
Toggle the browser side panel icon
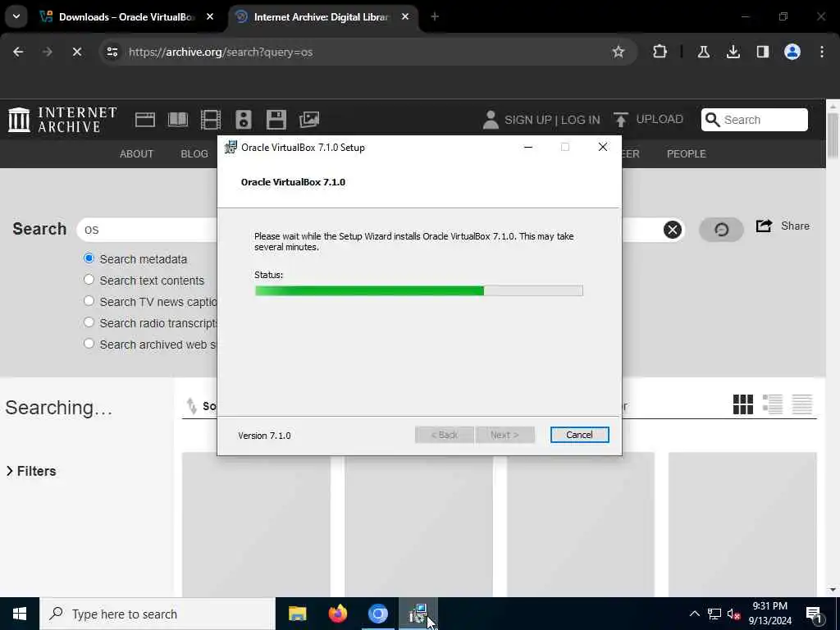[762, 52]
